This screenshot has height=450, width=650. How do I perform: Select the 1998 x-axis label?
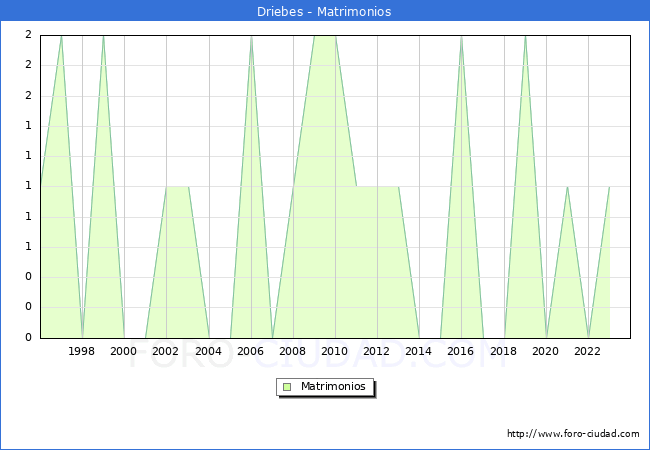point(81,351)
